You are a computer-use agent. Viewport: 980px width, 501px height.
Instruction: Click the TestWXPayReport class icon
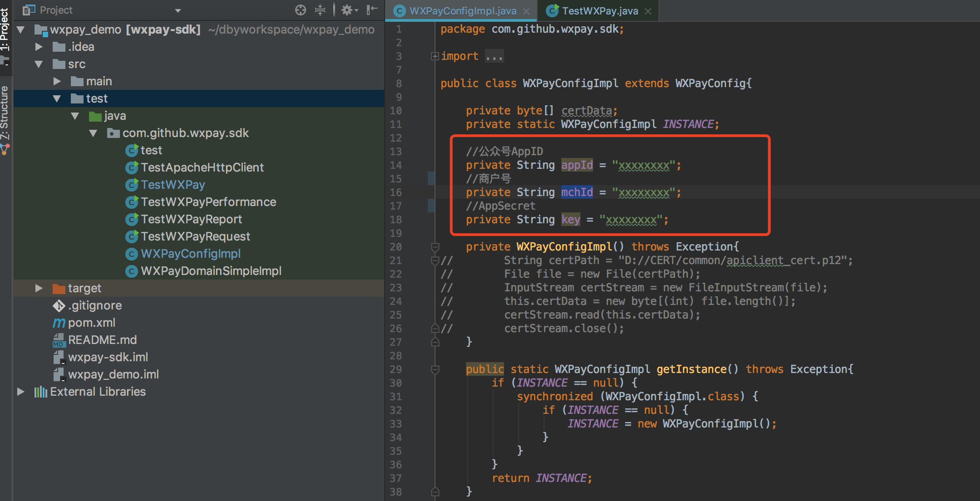[x=132, y=219]
